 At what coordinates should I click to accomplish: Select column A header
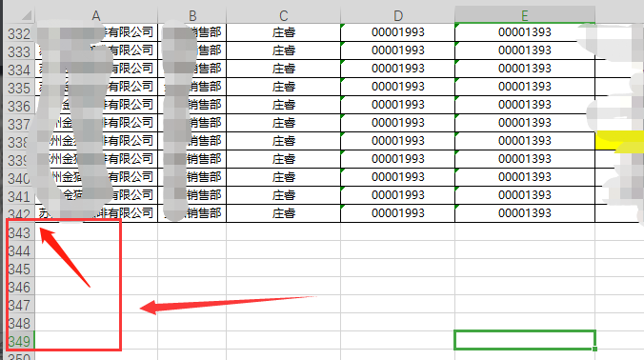point(96,15)
